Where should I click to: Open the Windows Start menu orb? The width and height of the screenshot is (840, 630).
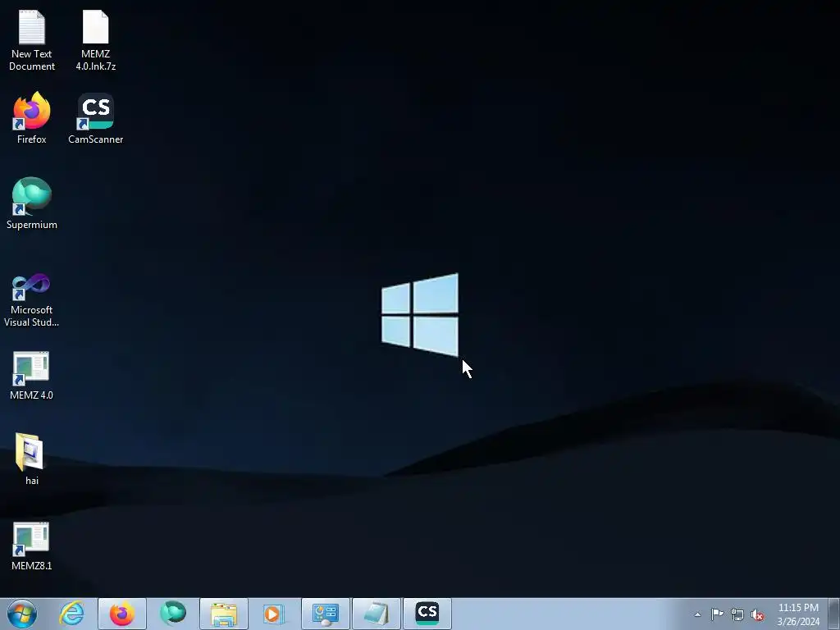[x=22, y=614]
